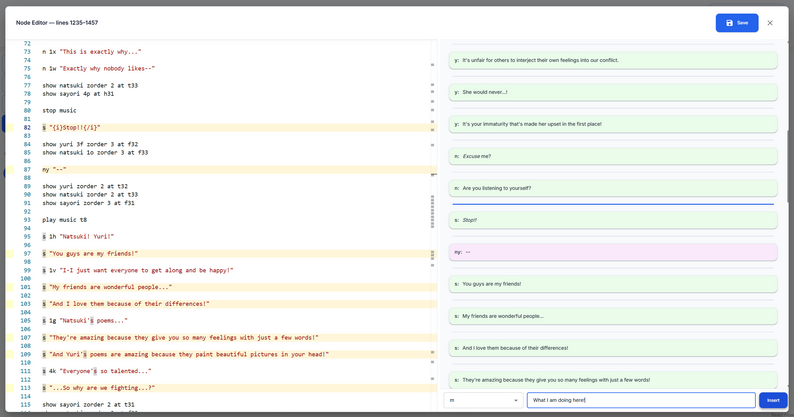Screen dimensions: 794x417
Task: Click the Save button with disk icon
Action: [736, 23]
